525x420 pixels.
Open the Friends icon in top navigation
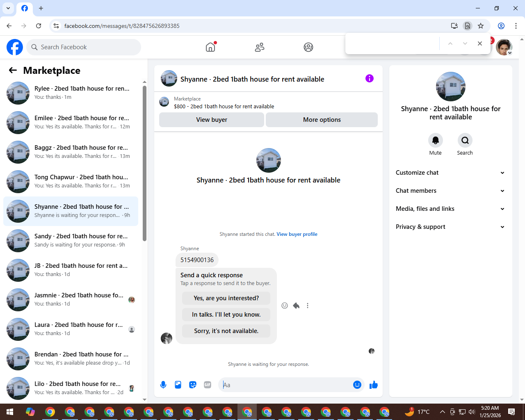pos(260,47)
